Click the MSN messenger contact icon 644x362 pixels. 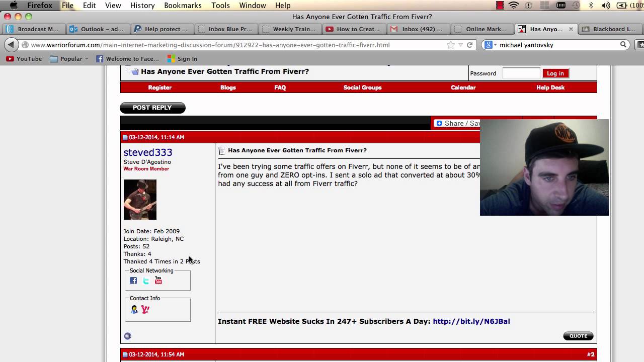(x=134, y=310)
